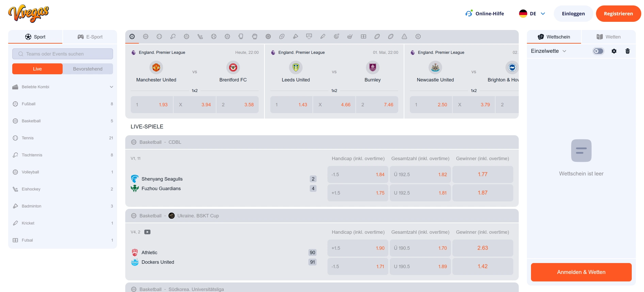
Task: Select Fuzhou Guardians winner odds 1.87
Action: pyautogui.click(x=483, y=193)
